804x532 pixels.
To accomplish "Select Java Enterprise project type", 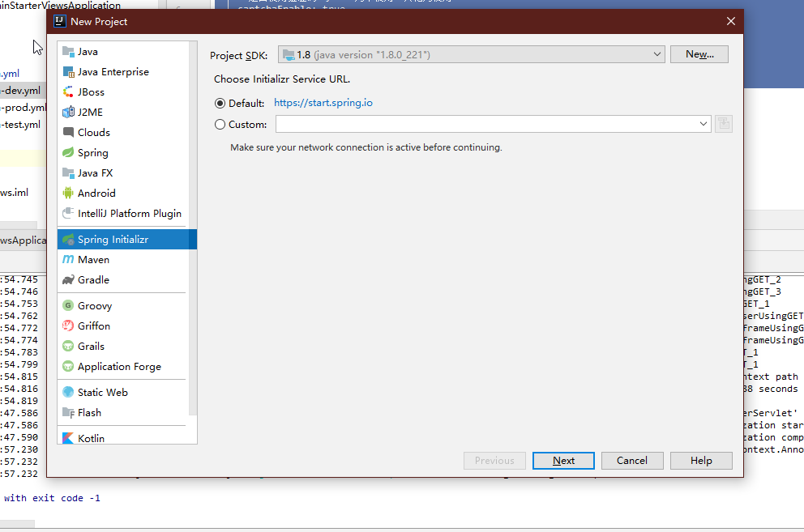I will 123,72.
